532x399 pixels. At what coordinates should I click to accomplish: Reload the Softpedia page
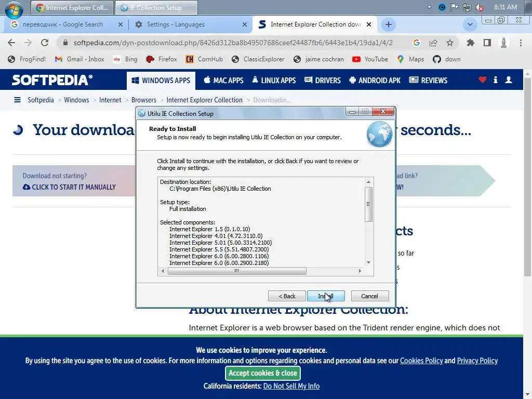click(x=45, y=43)
